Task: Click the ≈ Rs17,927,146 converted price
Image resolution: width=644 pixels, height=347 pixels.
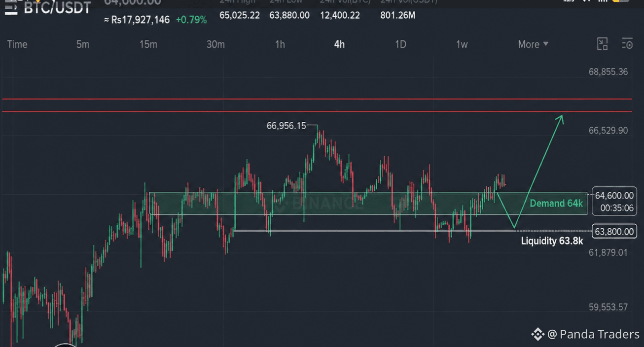Action: point(137,20)
